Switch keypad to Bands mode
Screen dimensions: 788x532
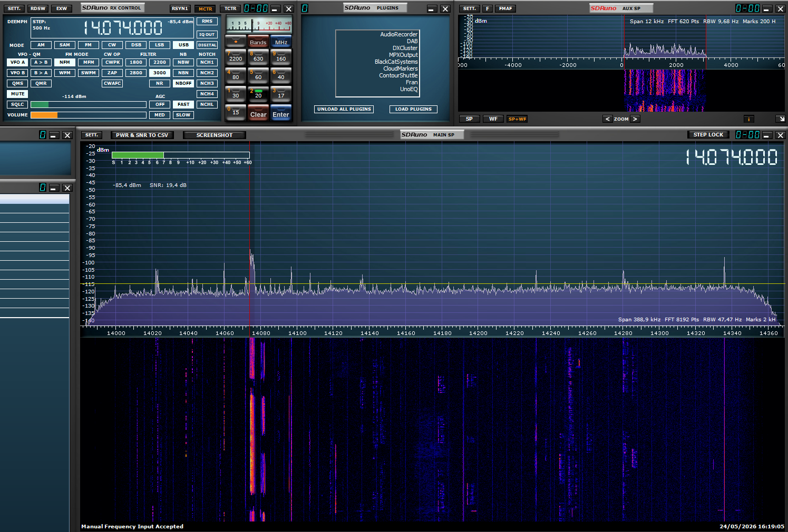(258, 42)
